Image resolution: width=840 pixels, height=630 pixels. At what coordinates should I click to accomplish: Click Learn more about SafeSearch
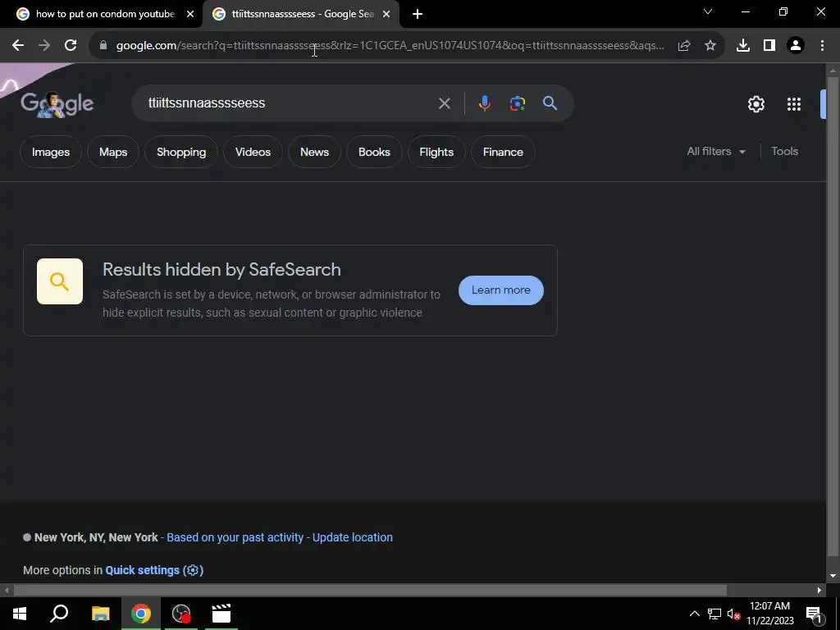click(501, 290)
